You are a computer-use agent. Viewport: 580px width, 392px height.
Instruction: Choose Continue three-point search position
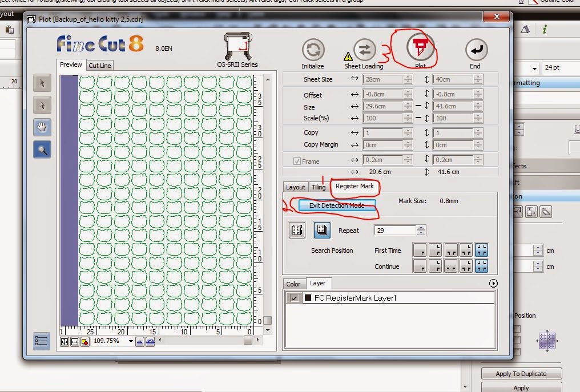pyautogui.click(x=466, y=266)
